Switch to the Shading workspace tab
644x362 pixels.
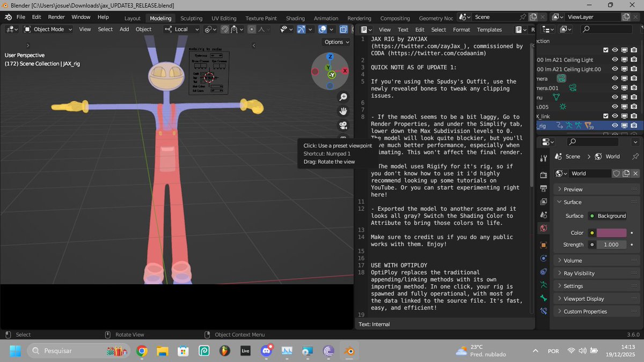point(295,18)
